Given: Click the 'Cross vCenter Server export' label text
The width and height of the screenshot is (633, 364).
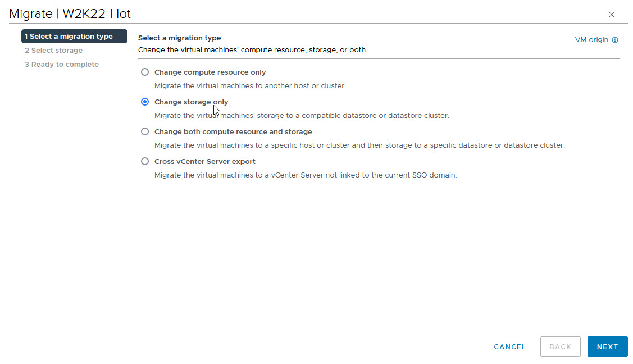Looking at the screenshot, I should click(204, 162).
